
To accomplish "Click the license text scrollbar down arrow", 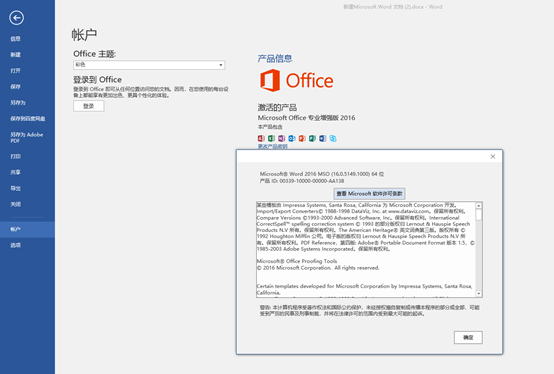I will click(x=479, y=293).
